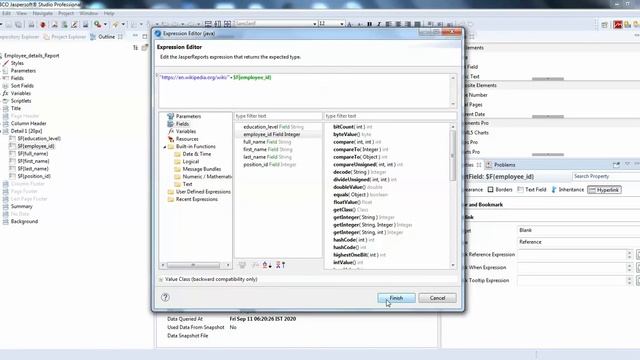This screenshot has width=640, height=360.
Task: Cancel the Expression Editor dialog
Action: [437, 298]
